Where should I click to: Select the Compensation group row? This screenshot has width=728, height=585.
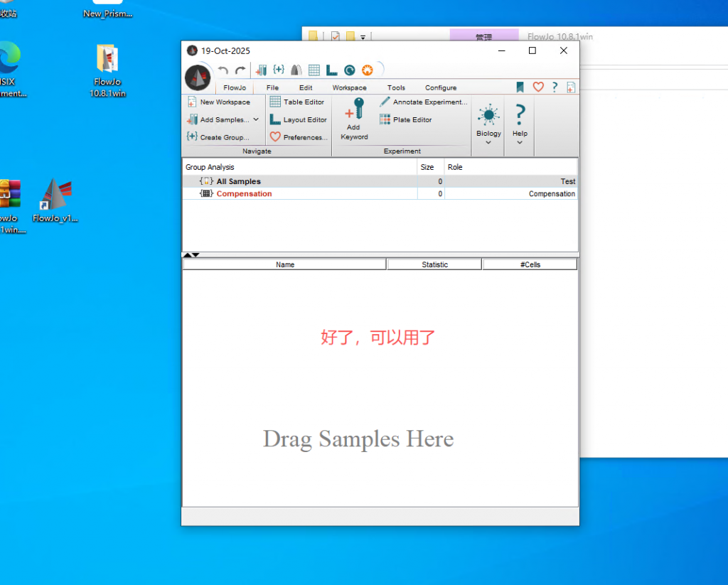point(243,193)
